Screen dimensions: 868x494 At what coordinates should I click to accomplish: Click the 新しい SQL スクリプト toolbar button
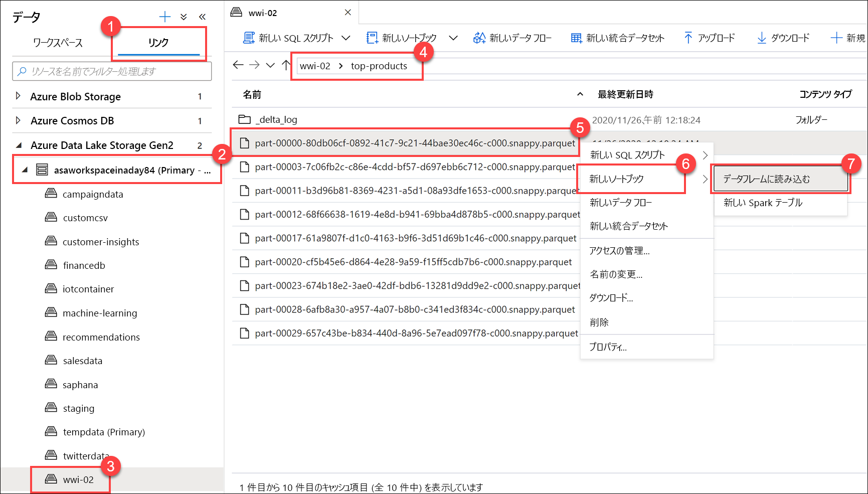tap(288, 38)
